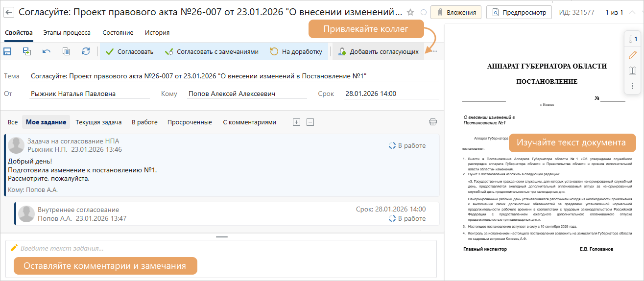The image size is (644, 281).
Task: Click the save (floppy disk) icon
Action: pyautogui.click(x=8, y=51)
